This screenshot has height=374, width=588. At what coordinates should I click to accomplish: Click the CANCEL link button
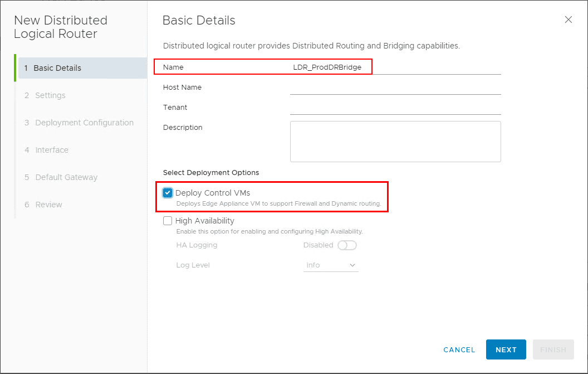tap(459, 349)
